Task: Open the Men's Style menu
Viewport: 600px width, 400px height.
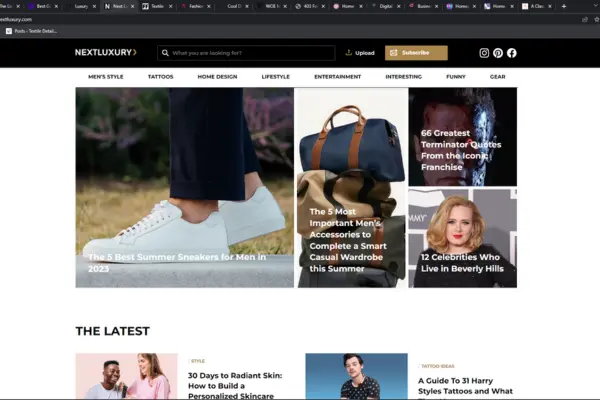Action: (104, 77)
